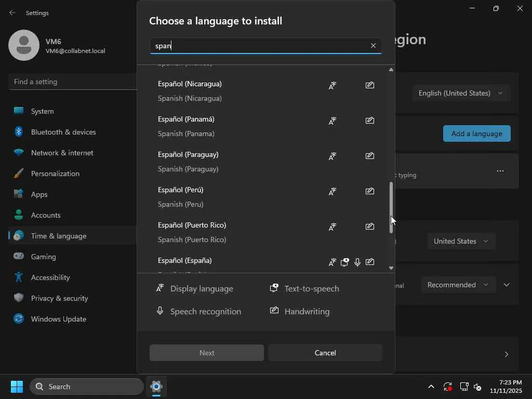532x399 pixels.
Task: Open the System settings category
Action: coord(73,111)
